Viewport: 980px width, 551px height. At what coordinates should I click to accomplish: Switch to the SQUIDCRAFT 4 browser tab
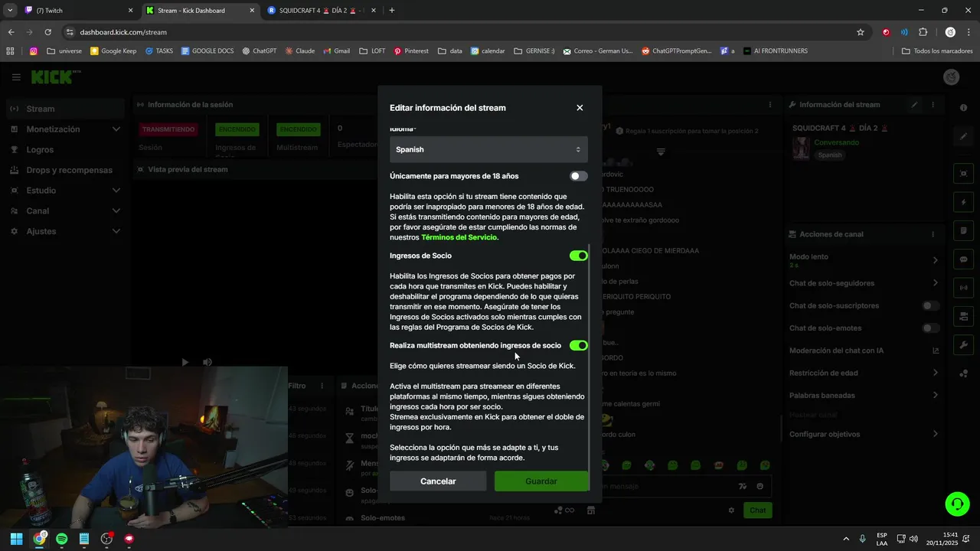[320, 11]
